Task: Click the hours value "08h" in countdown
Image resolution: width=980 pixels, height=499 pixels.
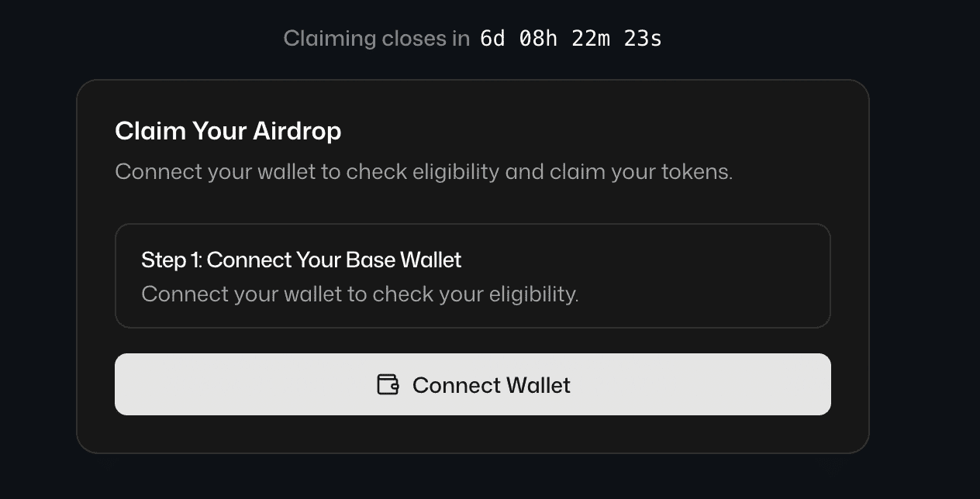Action: [x=538, y=38]
